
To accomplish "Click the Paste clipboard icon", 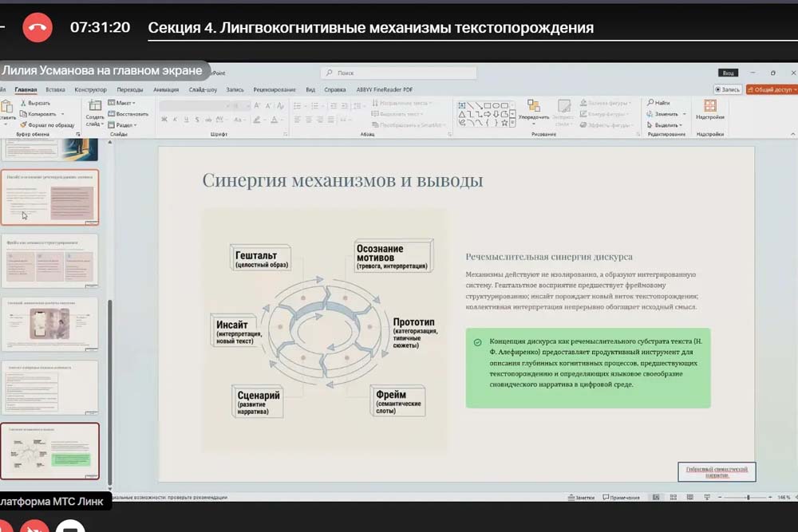I will (6, 108).
